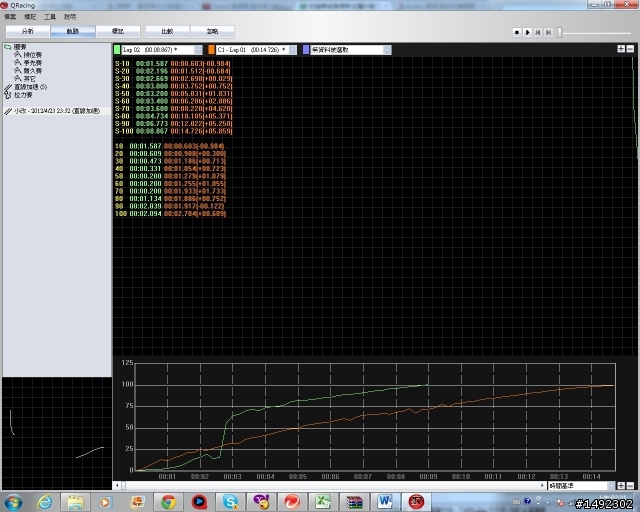Open Skype from the taskbar
The image size is (640, 512).
coord(230,502)
